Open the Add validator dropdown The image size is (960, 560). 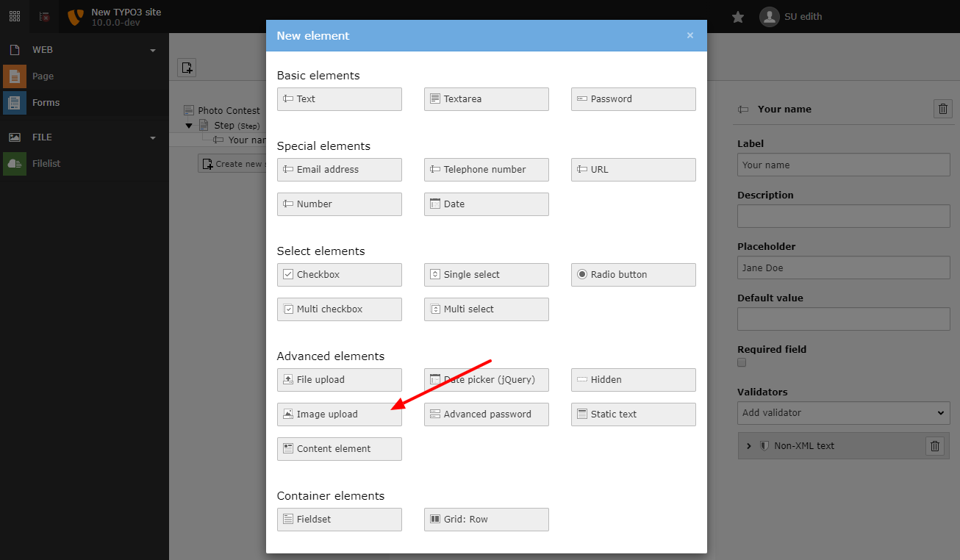click(x=843, y=412)
